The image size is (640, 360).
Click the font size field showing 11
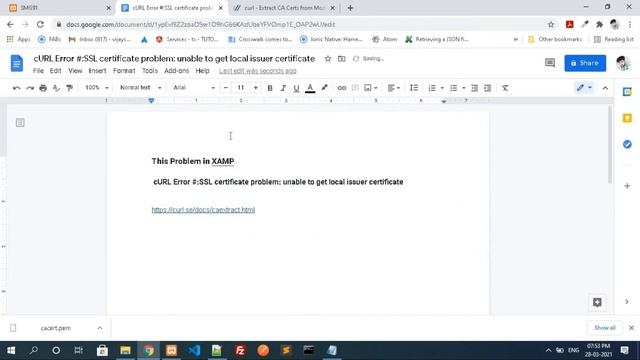tap(241, 87)
